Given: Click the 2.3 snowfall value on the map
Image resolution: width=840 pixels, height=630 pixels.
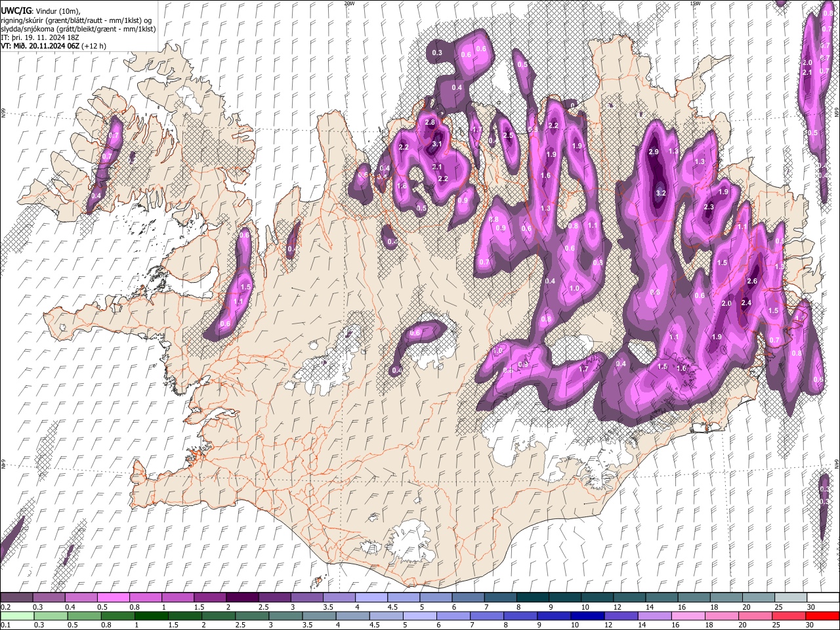Looking at the screenshot, I should (709, 207).
